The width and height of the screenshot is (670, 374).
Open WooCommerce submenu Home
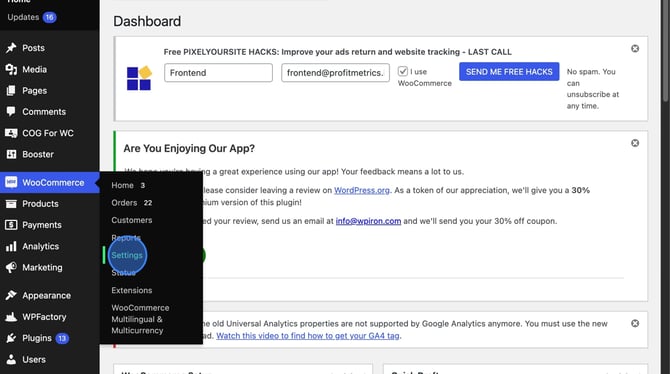(x=123, y=185)
